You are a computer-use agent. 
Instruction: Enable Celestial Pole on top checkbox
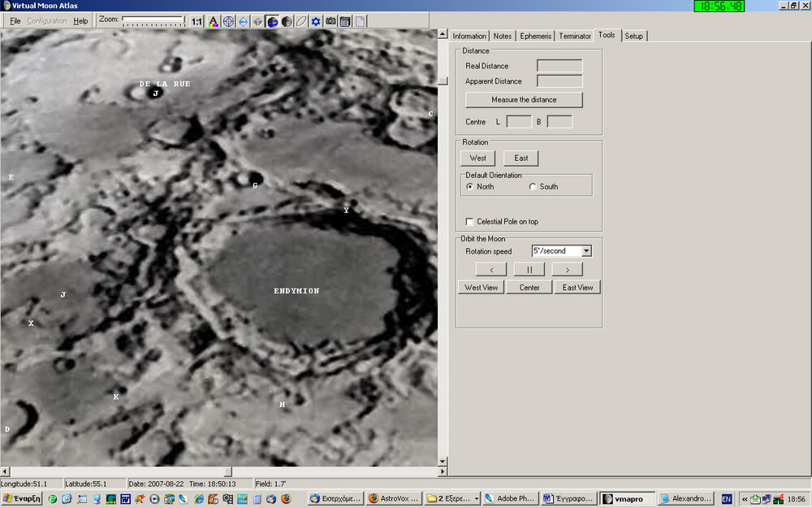pos(469,221)
